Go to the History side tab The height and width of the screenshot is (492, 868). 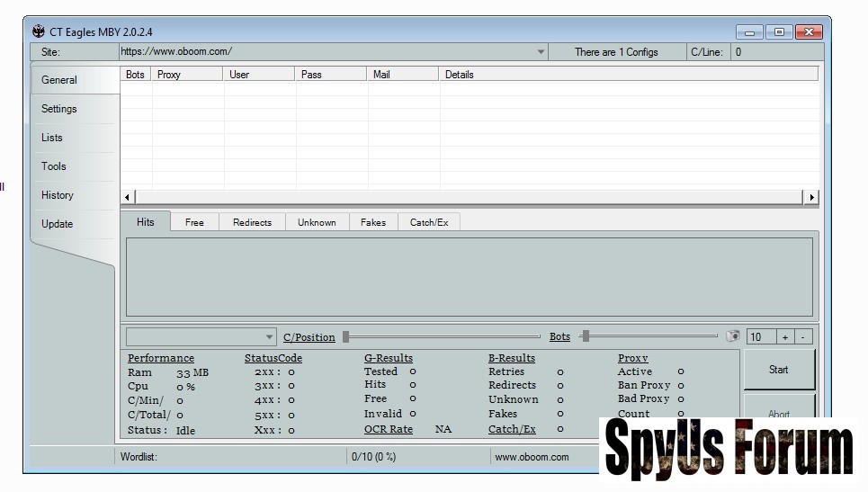(x=58, y=195)
